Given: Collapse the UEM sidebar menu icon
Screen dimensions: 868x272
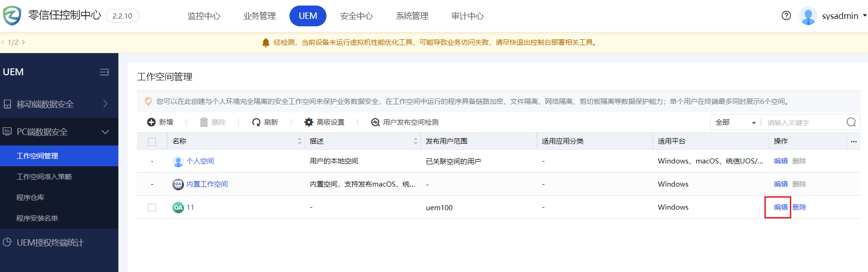Looking at the screenshot, I should coord(105,72).
